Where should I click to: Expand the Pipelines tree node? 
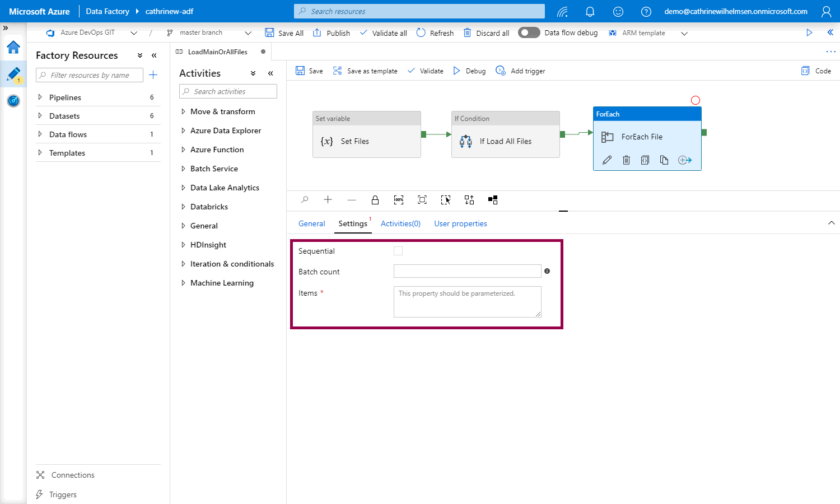tap(40, 97)
